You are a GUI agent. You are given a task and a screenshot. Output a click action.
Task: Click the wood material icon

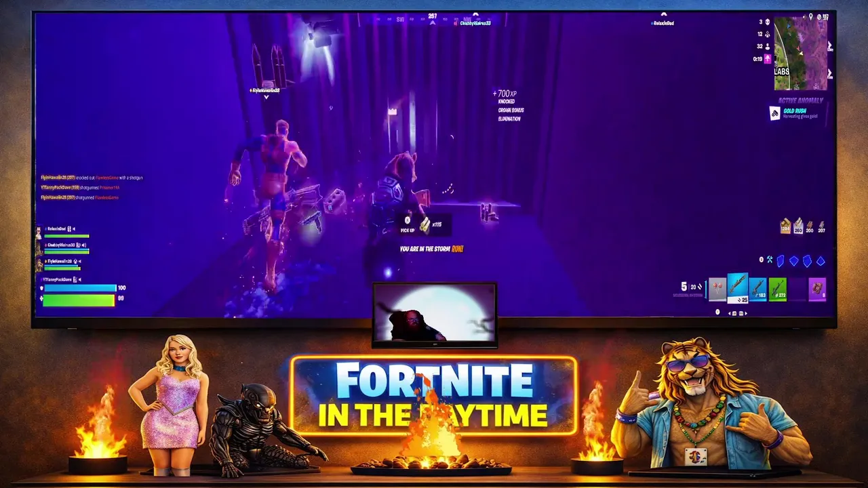(785, 226)
